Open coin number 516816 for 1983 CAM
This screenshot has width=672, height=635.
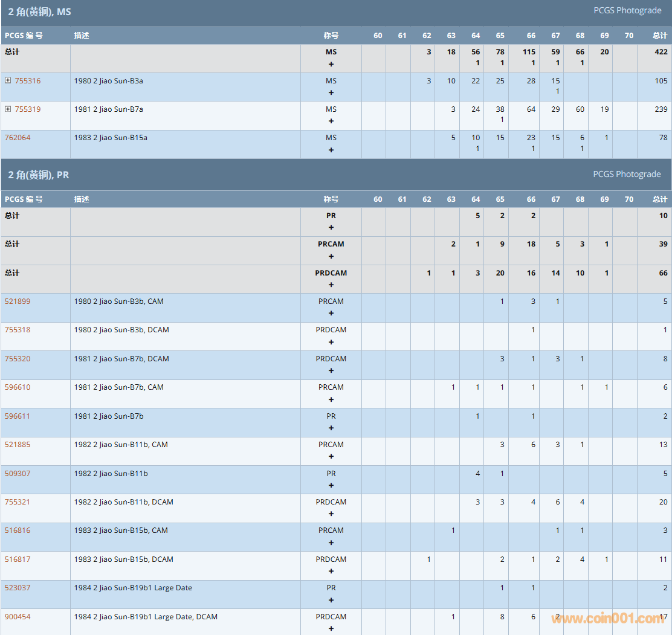(x=18, y=530)
